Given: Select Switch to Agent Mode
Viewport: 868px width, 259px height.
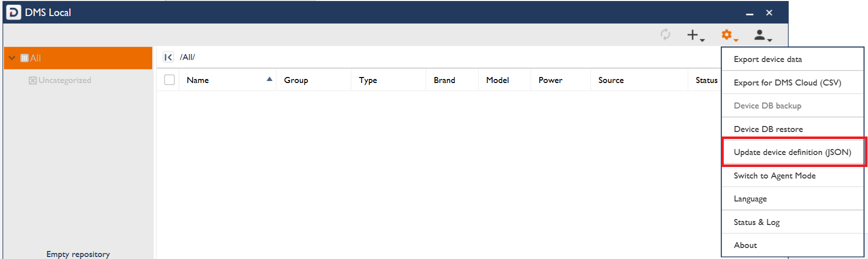Looking at the screenshot, I should (x=775, y=175).
